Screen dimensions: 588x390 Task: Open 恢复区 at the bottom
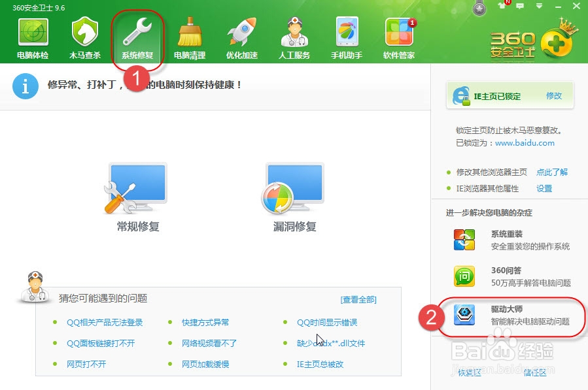click(x=469, y=372)
